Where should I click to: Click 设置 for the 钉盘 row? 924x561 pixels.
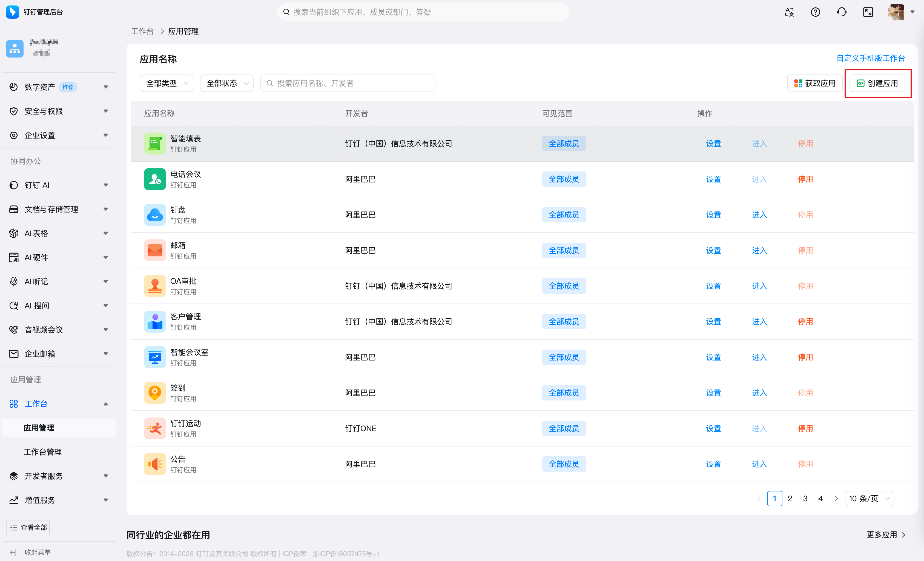coord(713,215)
